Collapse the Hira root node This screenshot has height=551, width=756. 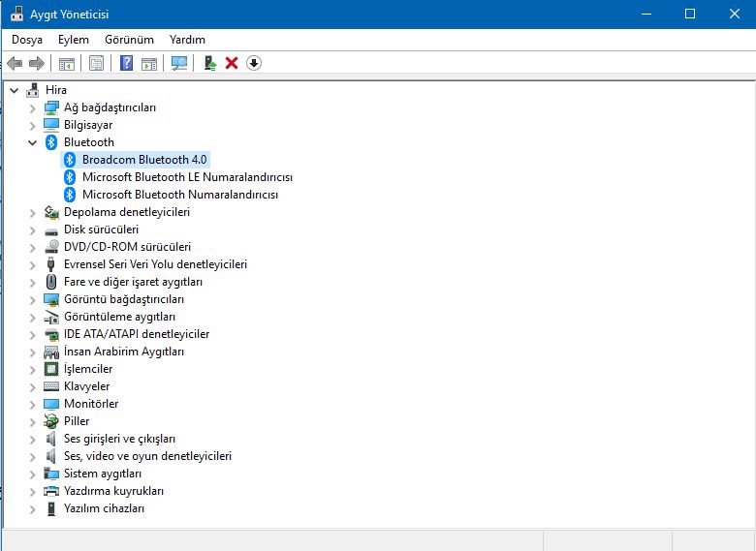(14, 90)
